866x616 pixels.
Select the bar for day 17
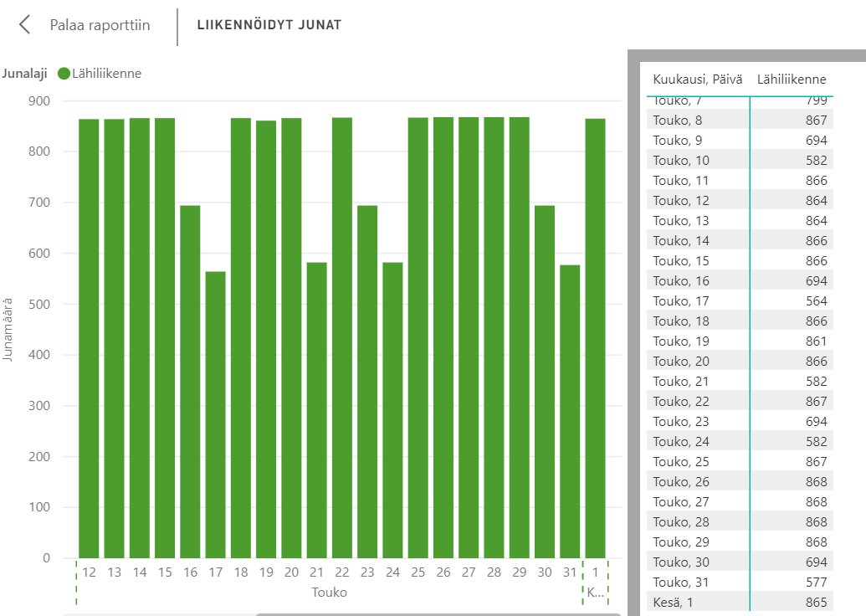point(215,414)
